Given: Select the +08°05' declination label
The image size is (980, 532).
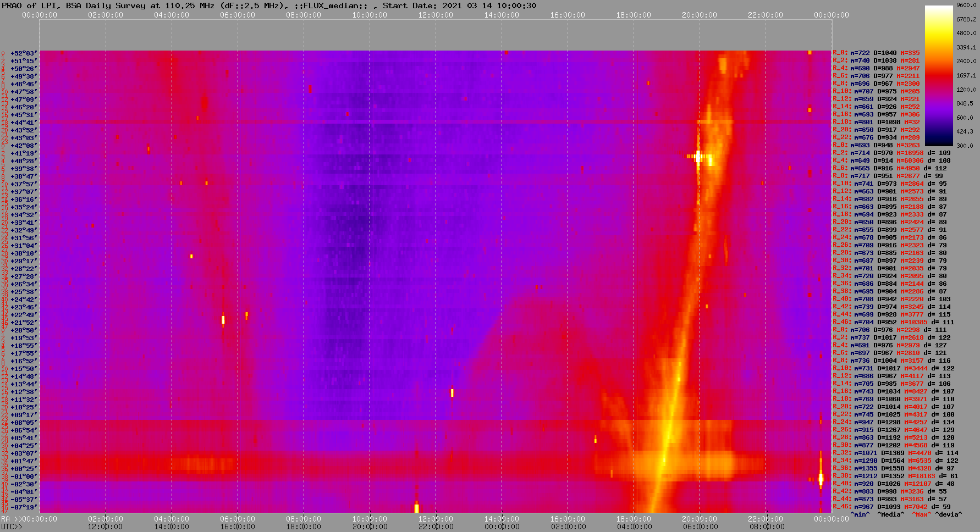Looking at the screenshot, I should point(24,423).
